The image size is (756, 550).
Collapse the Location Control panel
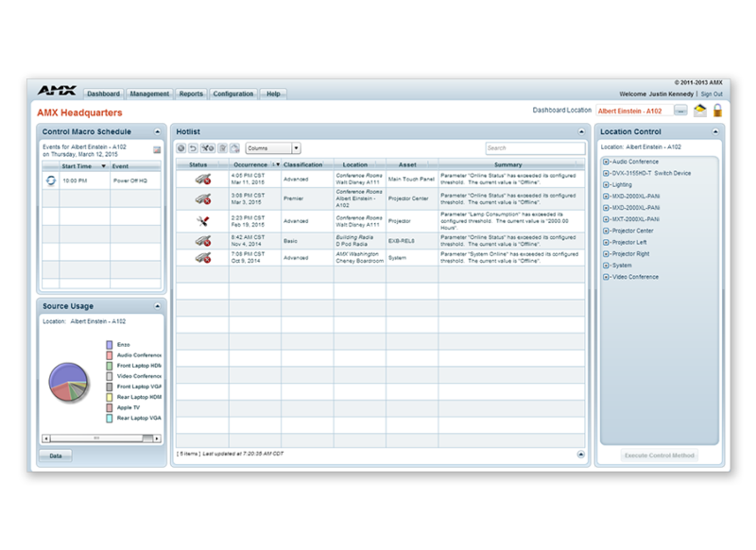coord(715,131)
